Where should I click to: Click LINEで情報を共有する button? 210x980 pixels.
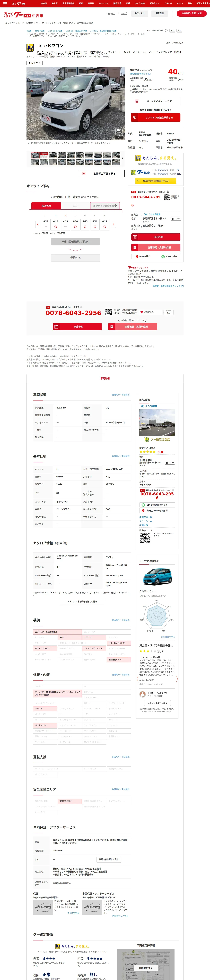tap(157, 505)
